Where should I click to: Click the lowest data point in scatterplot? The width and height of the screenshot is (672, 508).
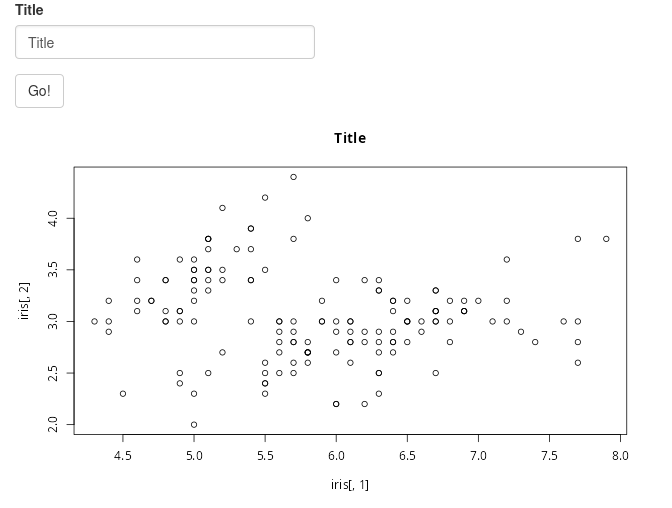(x=194, y=424)
